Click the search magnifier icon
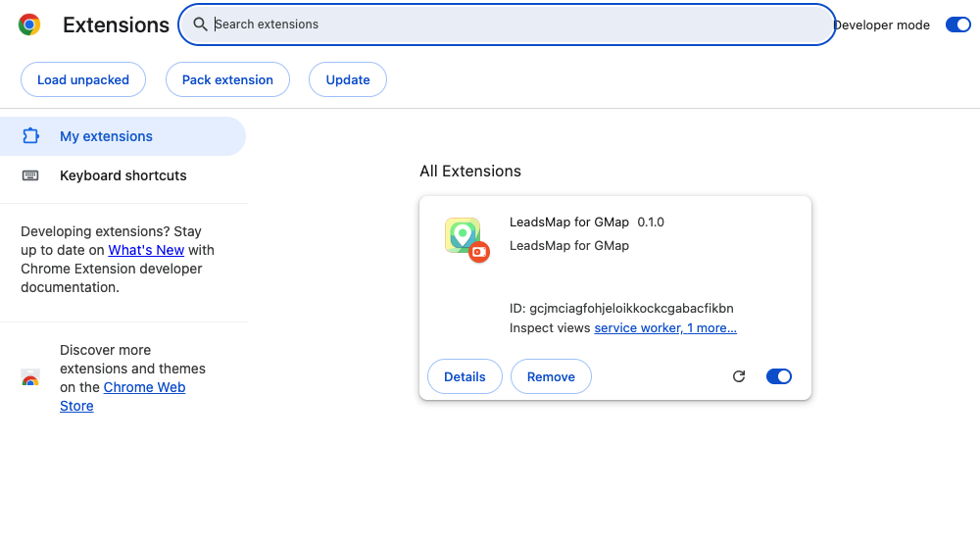This screenshot has width=980, height=543. pos(200,25)
